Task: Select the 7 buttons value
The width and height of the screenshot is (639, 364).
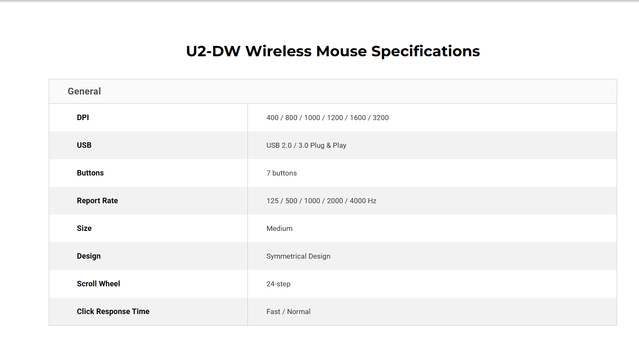Action: coord(281,173)
